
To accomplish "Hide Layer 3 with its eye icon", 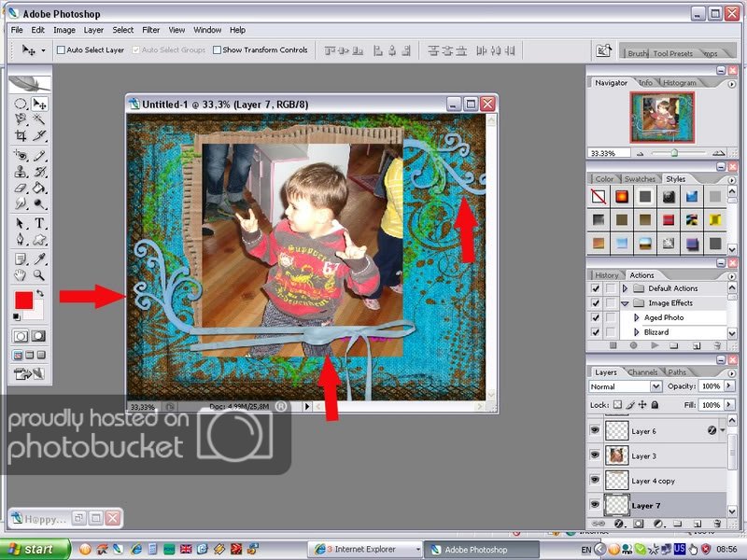I will click(595, 455).
